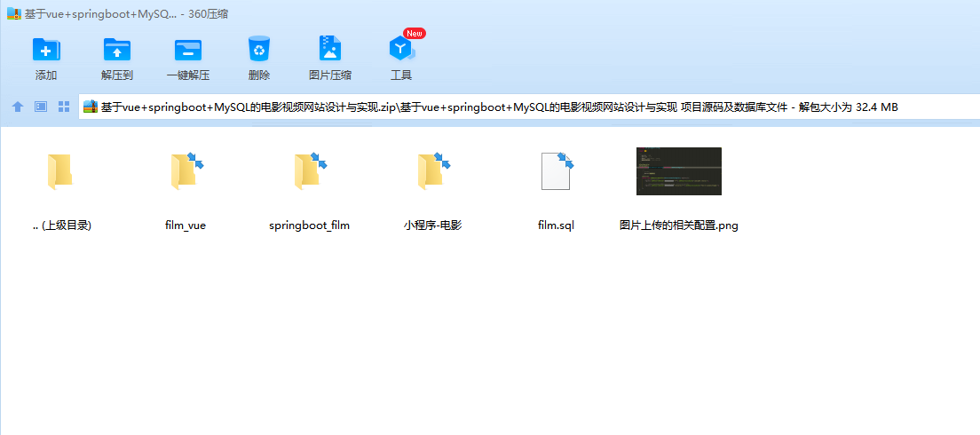
Task: Click the 添加 (Add) toolbar icon
Action: 46,50
